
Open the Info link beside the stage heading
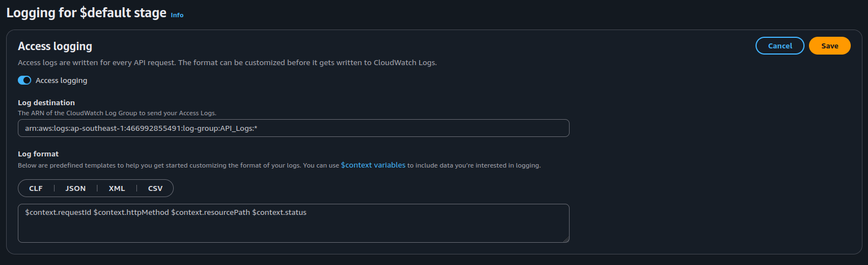click(x=177, y=15)
